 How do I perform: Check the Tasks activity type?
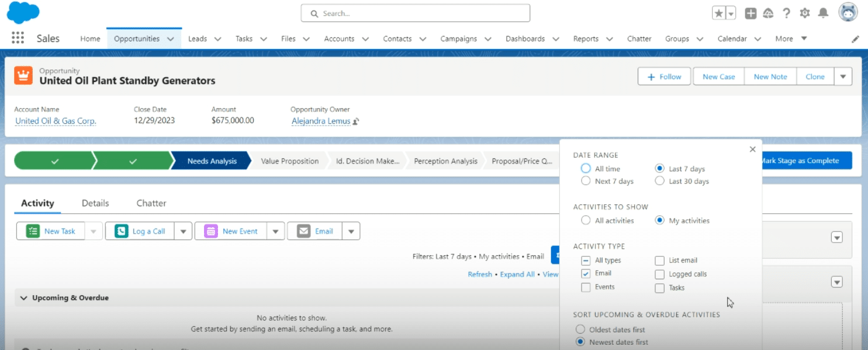click(x=659, y=288)
